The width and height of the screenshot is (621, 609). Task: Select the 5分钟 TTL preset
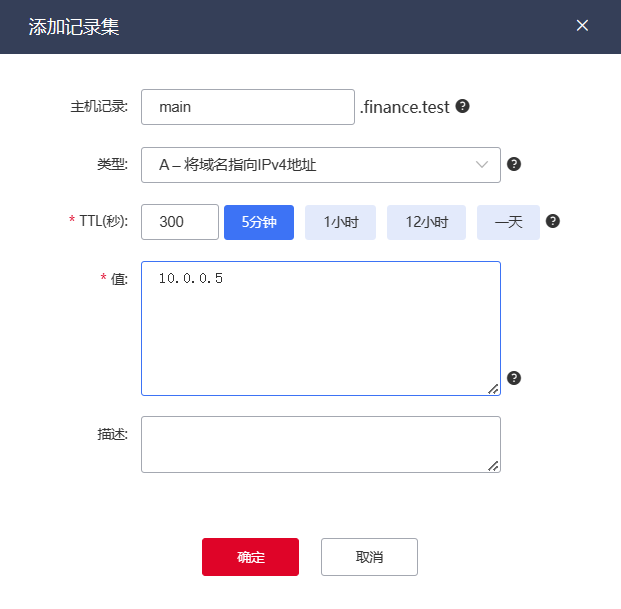(259, 222)
